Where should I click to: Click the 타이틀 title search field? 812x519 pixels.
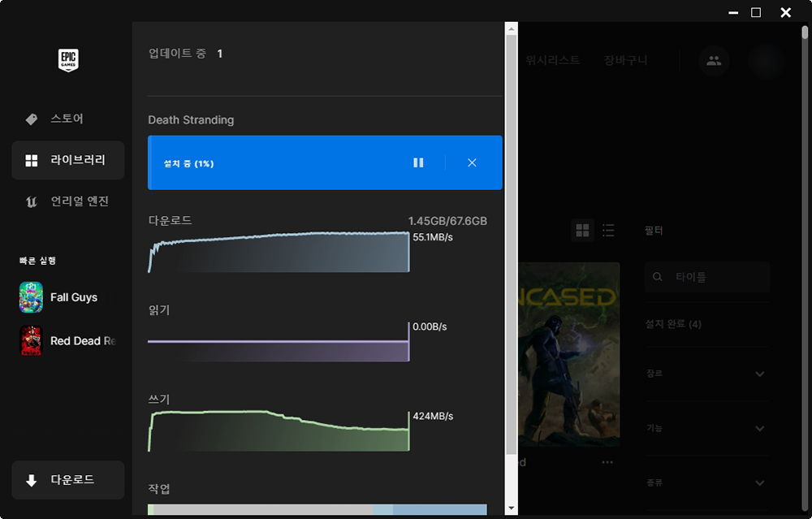click(x=707, y=277)
